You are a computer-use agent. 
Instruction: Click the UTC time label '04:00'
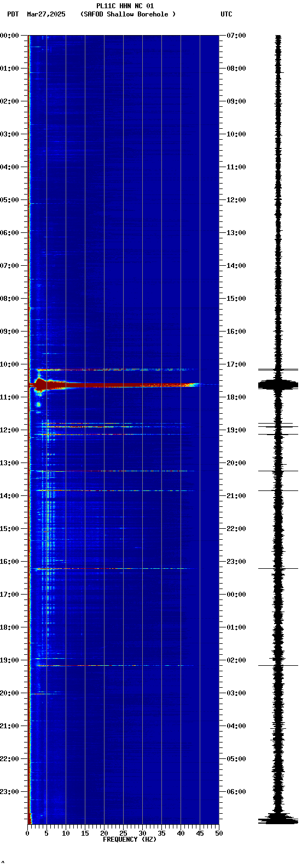(x=236, y=726)
